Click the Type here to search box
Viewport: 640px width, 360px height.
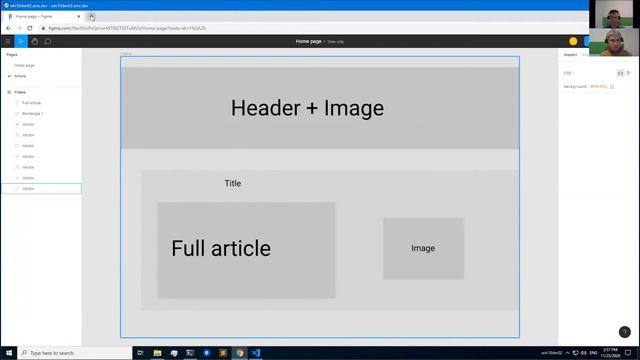[x=75, y=353]
